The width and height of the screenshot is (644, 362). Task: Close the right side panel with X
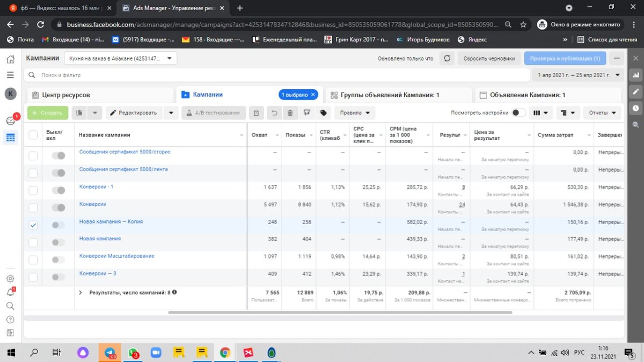636,58
